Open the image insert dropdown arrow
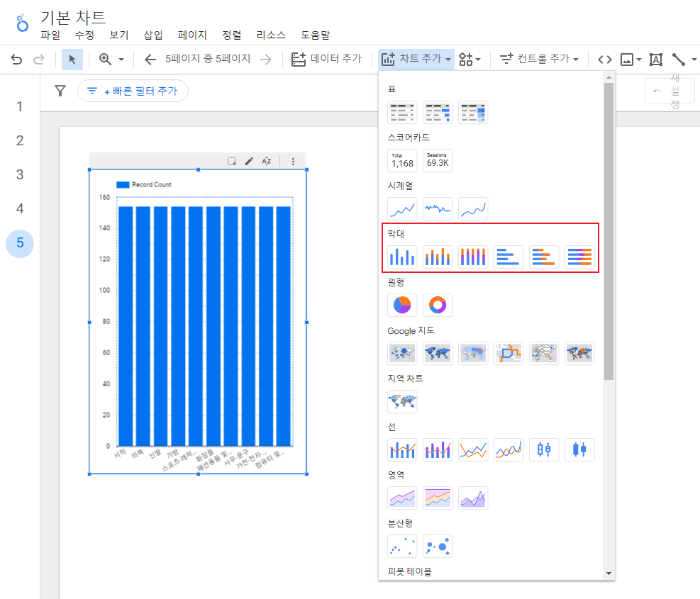700x599 pixels. tap(639, 60)
